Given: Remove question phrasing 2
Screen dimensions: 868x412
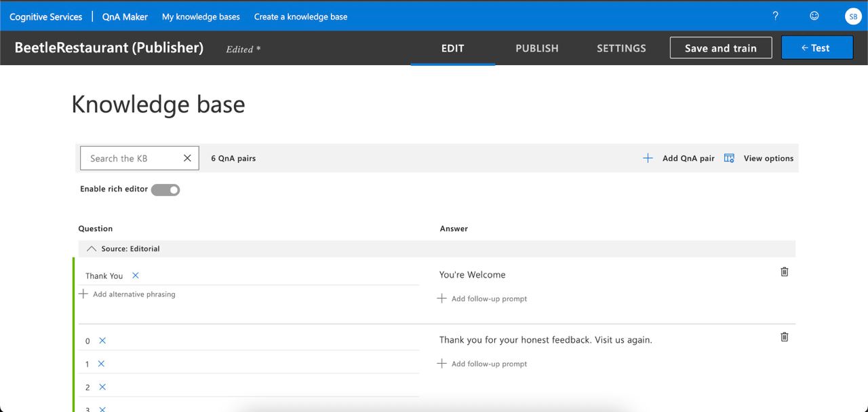Looking at the screenshot, I should [102, 387].
